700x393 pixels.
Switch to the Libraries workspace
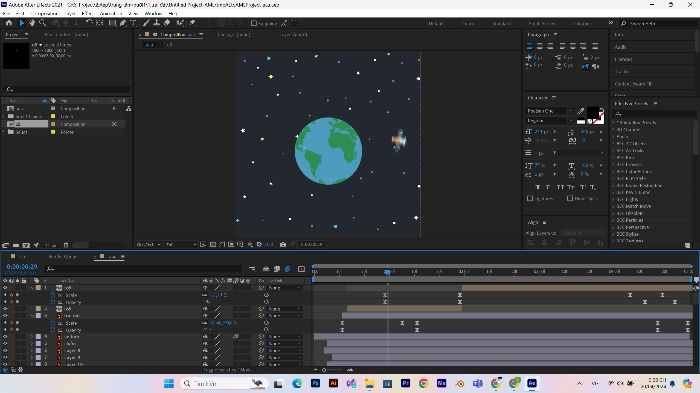click(x=582, y=23)
